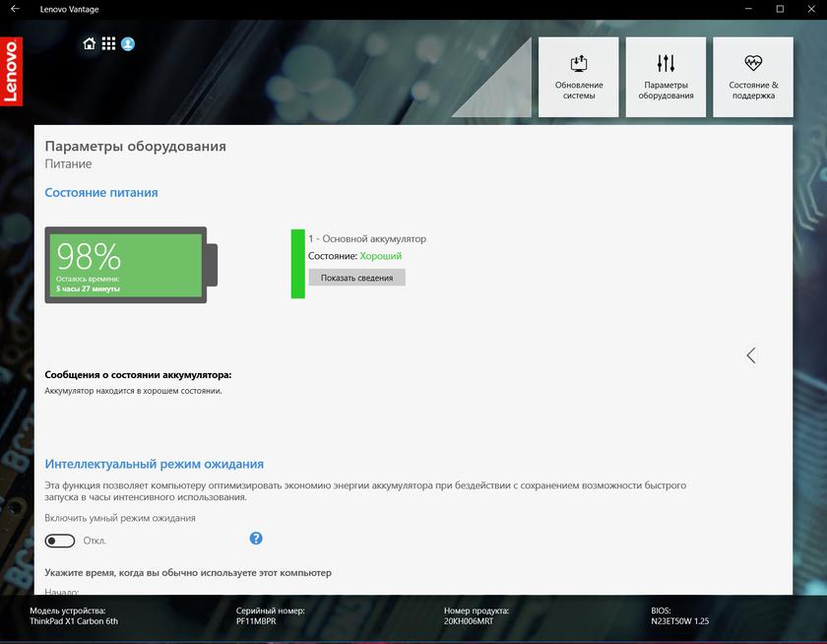Open the Обновление системы tile
Viewport: 827px width, 644px height.
coord(579,77)
